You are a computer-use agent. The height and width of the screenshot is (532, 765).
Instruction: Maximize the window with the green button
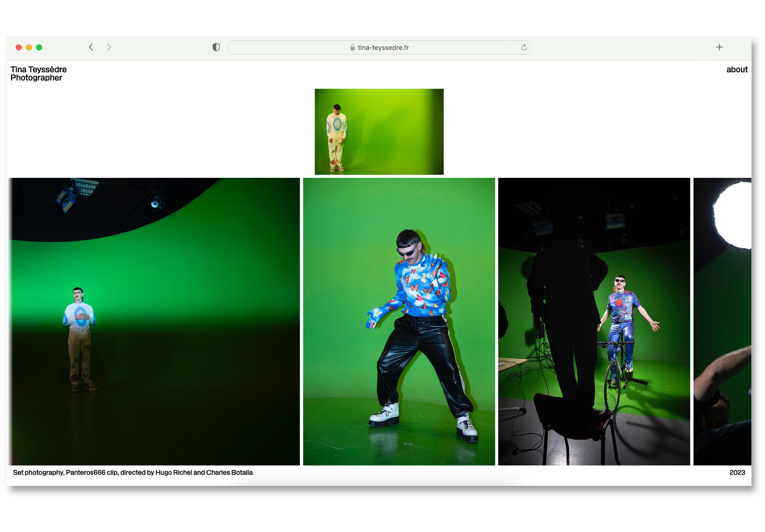point(39,47)
